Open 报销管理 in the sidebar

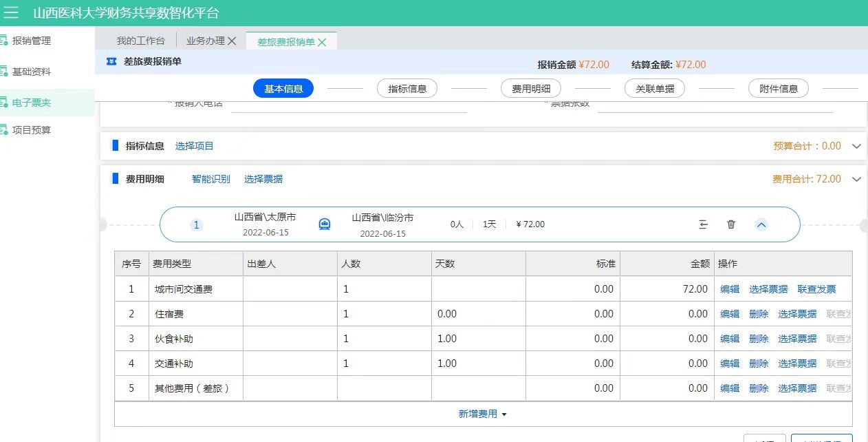[32, 41]
